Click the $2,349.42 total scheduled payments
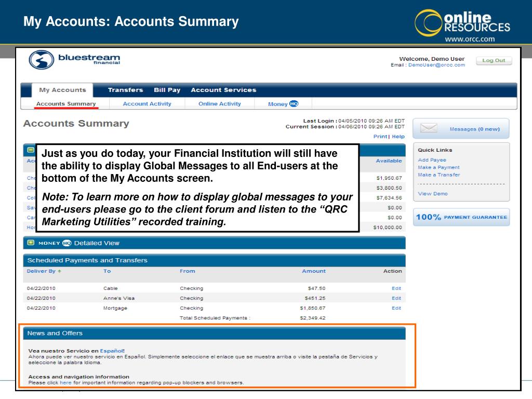The image size is (532, 399). click(313, 318)
